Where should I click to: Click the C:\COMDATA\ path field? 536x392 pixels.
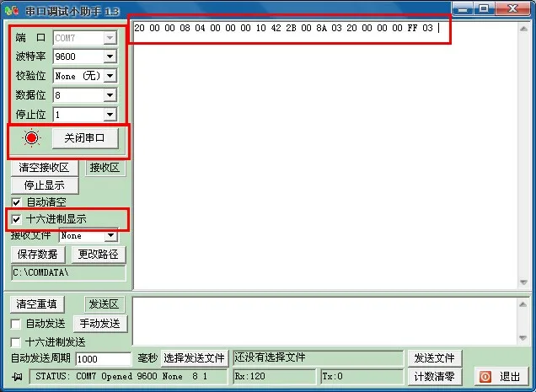point(68,272)
